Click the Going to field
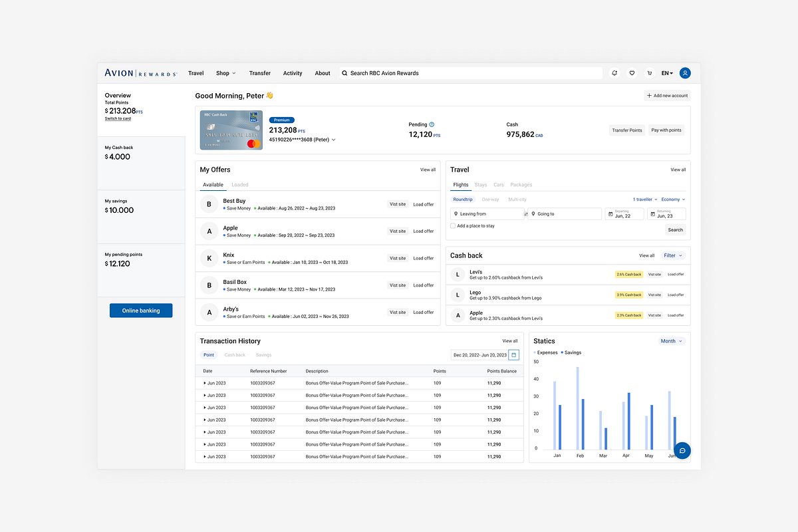Screen dimensions: 798x532 point(565,214)
